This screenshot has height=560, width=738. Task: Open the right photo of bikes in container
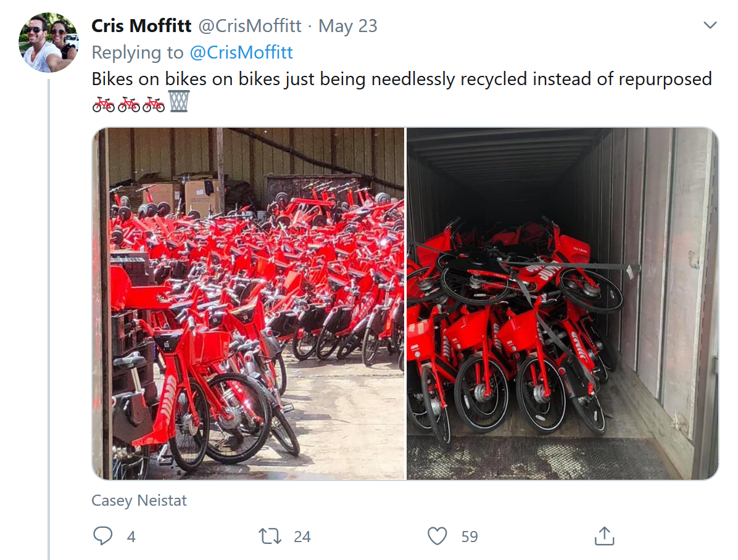[562, 303]
